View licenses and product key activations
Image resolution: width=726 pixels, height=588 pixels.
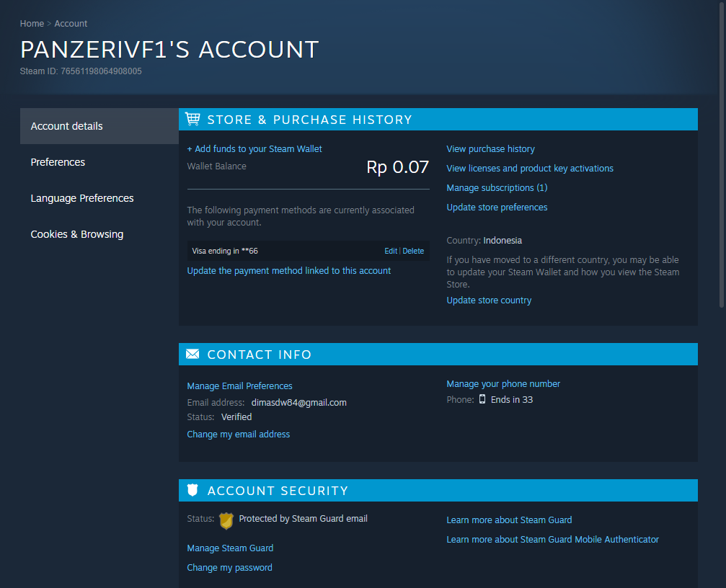pos(530,168)
